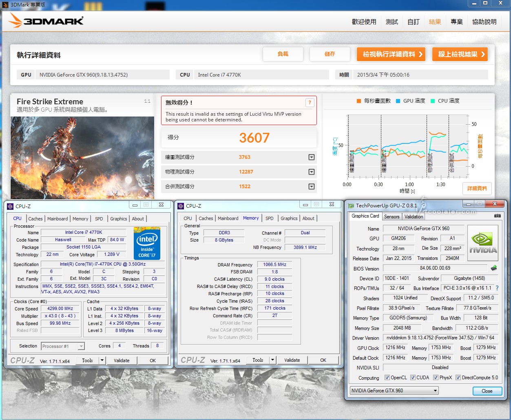Expand the 合併測試得分 score details
The image size is (511, 420).
coord(312,187)
